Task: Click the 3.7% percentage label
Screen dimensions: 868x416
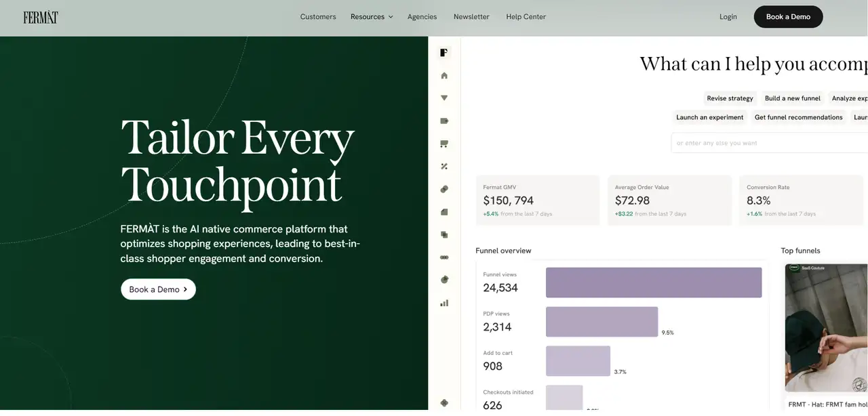Action: (620, 372)
